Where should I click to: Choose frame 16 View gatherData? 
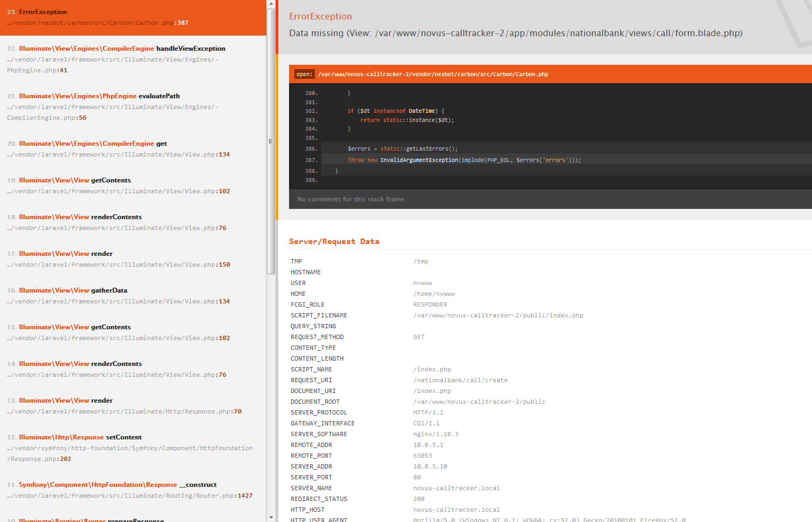tap(133, 296)
